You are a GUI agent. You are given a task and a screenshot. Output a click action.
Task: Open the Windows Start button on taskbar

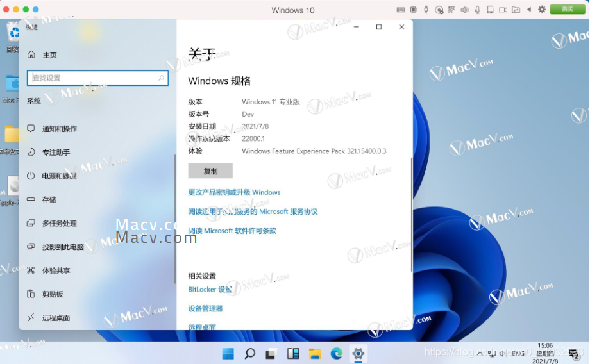point(228,354)
